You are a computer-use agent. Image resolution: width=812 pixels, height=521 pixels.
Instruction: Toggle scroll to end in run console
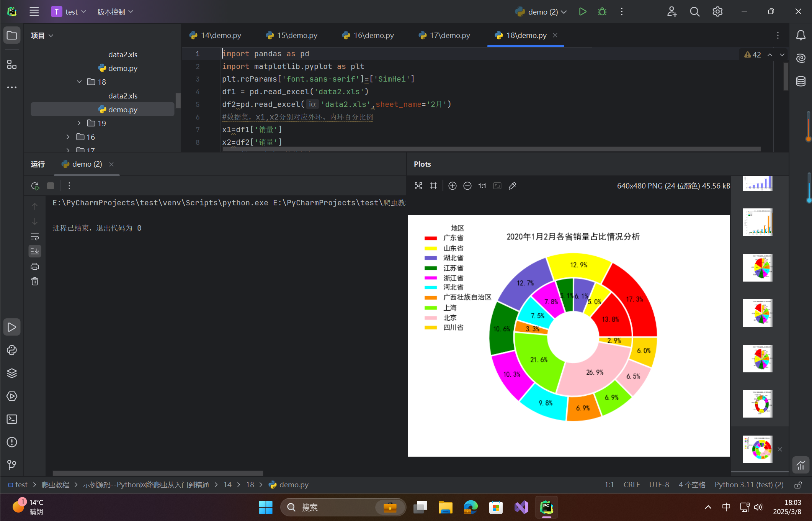(35, 251)
